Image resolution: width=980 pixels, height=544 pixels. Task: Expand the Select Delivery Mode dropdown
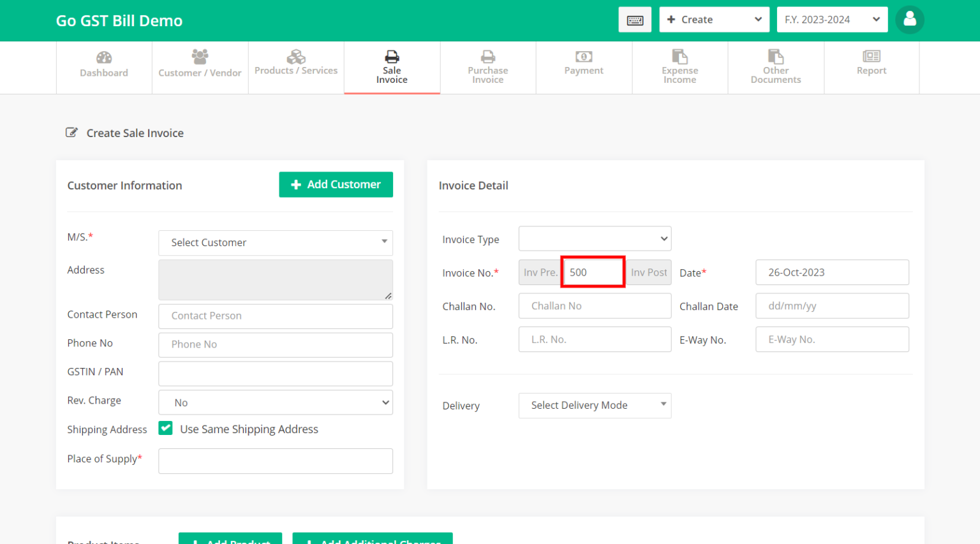click(594, 406)
